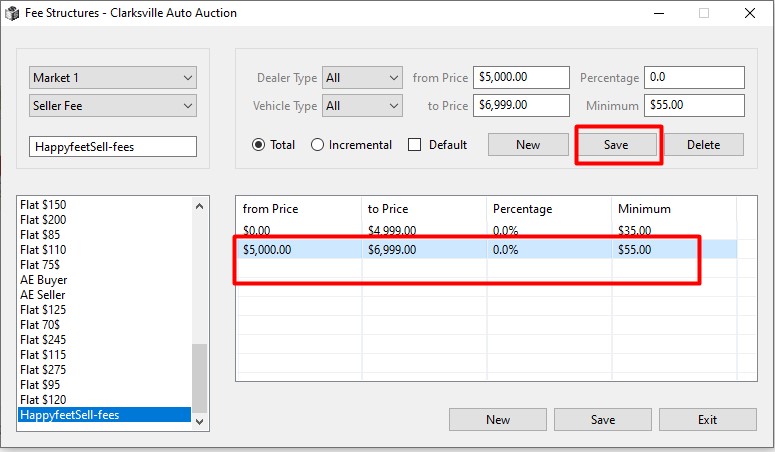The width and height of the screenshot is (775, 452).
Task: Click the app icon in the title bar
Action: pyautogui.click(x=13, y=13)
